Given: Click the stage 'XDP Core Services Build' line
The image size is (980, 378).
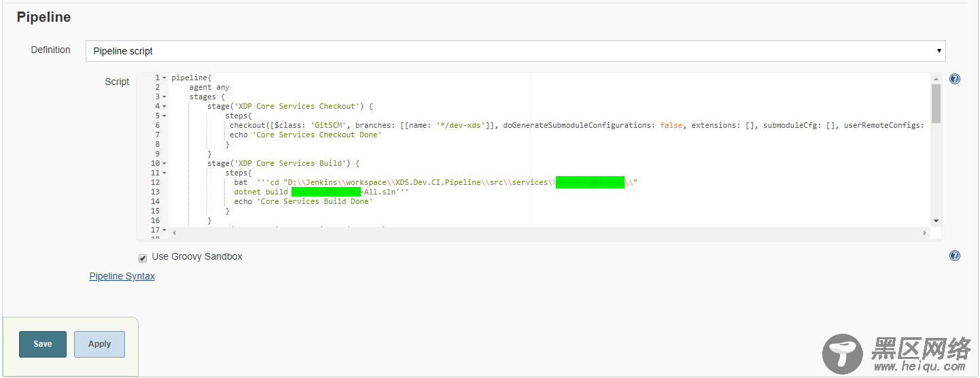Looking at the screenshot, I should pos(283,164).
